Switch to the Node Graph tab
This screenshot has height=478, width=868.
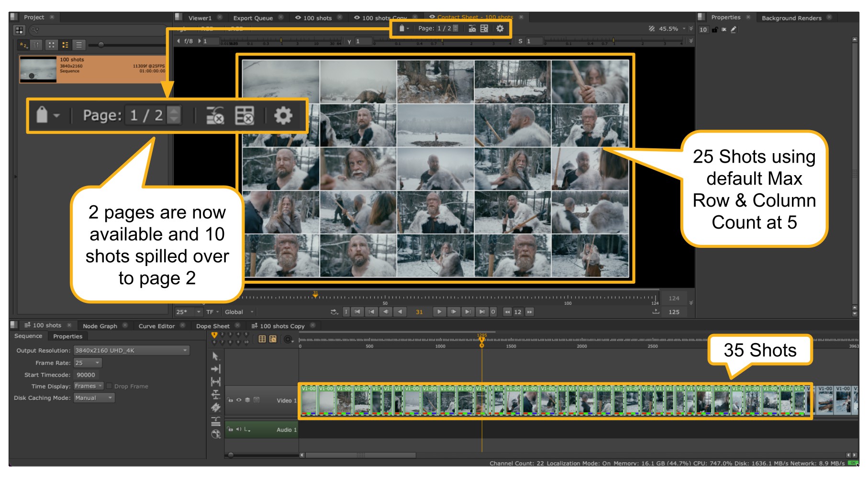(100, 326)
